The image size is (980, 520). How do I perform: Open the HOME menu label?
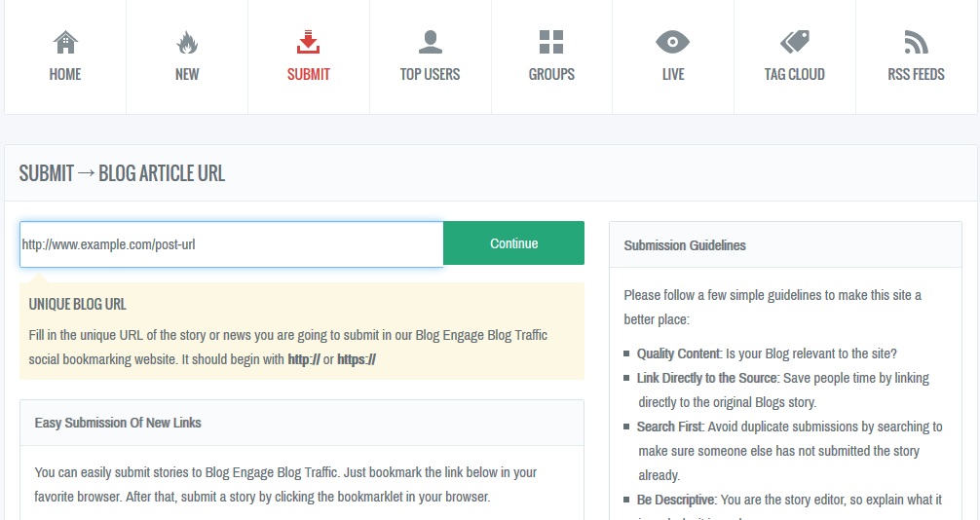tap(65, 74)
